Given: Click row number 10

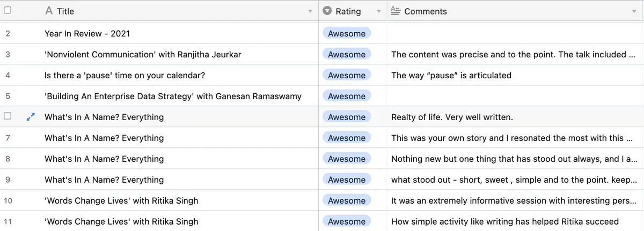Looking at the screenshot, I should click(x=8, y=200).
